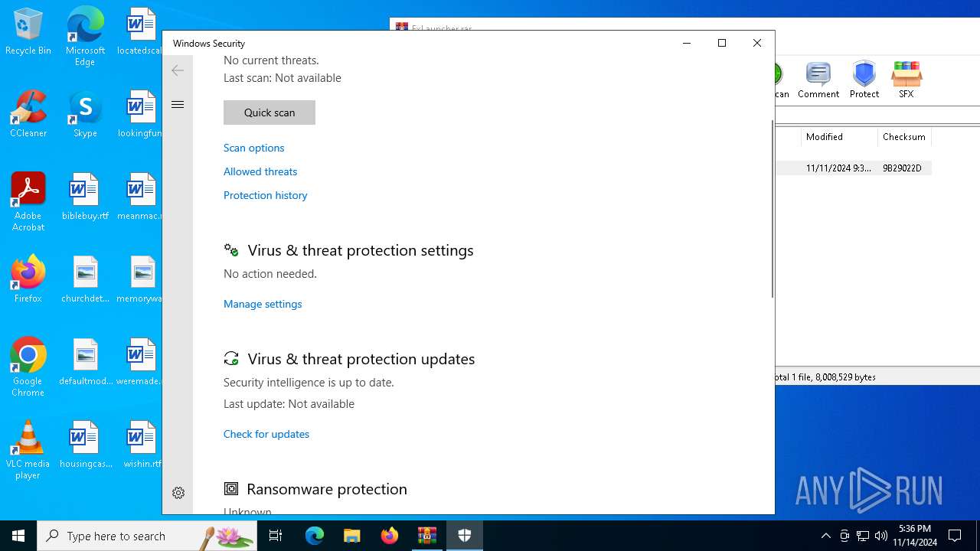Select checksum value 9B29022D in WinRAR

click(x=902, y=168)
